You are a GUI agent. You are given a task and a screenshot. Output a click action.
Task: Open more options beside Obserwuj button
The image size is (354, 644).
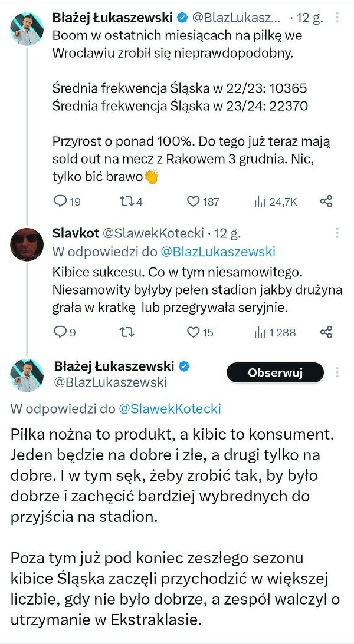[x=337, y=372]
